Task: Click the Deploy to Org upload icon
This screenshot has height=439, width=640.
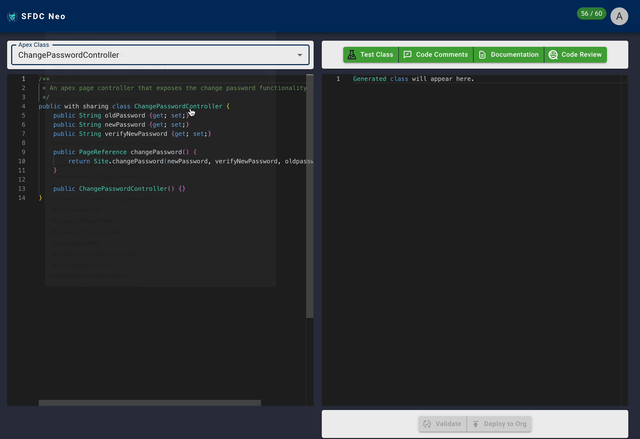Action: [477, 424]
